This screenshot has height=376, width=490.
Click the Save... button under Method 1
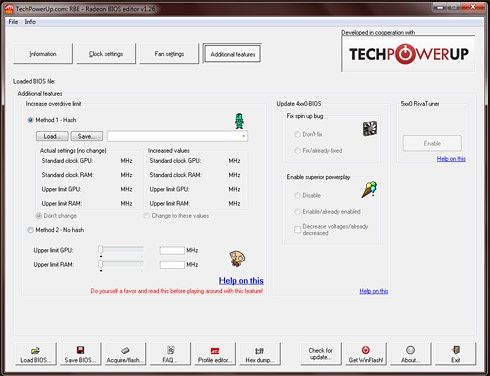tap(87, 136)
